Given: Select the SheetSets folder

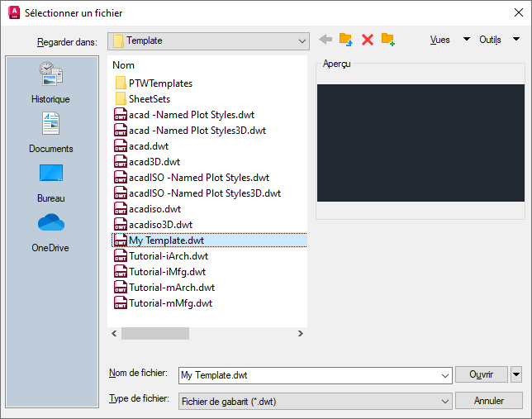Looking at the screenshot, I should point(142,99).
